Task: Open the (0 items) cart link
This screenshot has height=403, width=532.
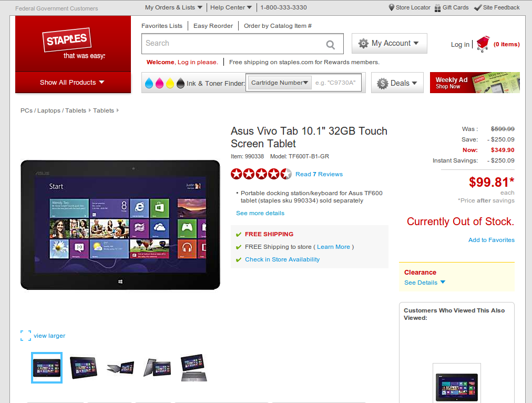Action: [507, 44]
